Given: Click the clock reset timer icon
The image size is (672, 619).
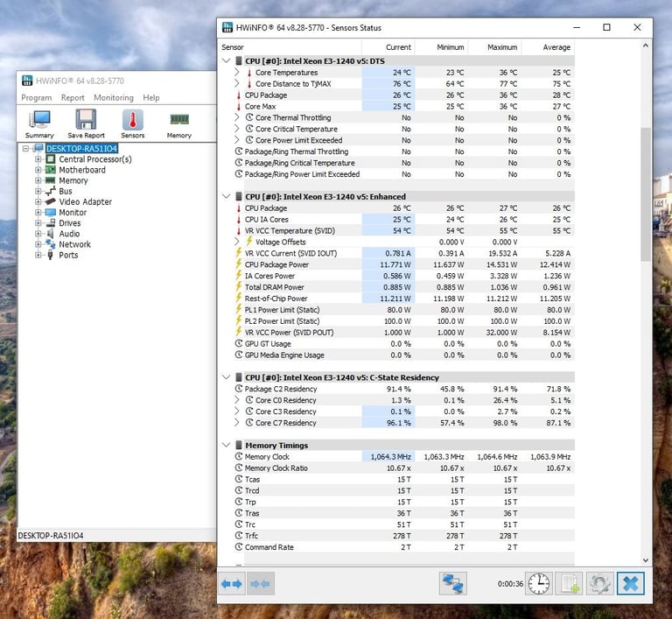Looking at the screenshot, I should pos(539,583).
